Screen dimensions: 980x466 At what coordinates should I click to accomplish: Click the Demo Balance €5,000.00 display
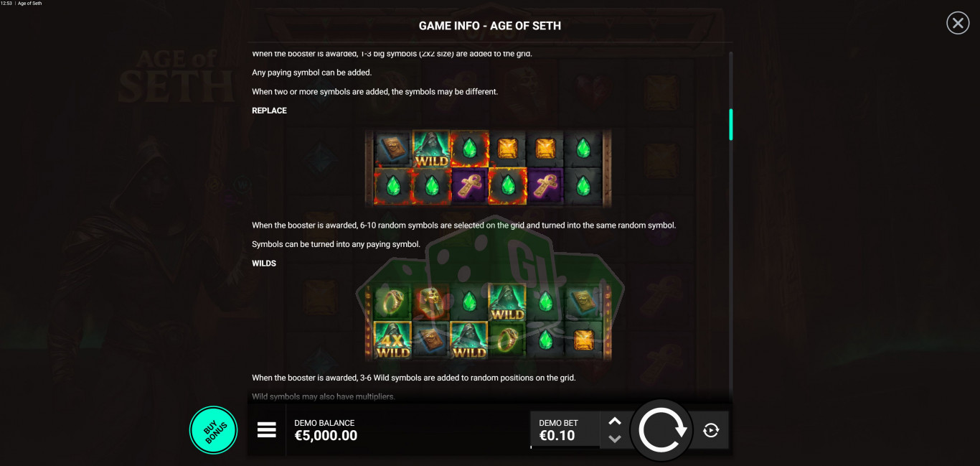coord(326,429)
